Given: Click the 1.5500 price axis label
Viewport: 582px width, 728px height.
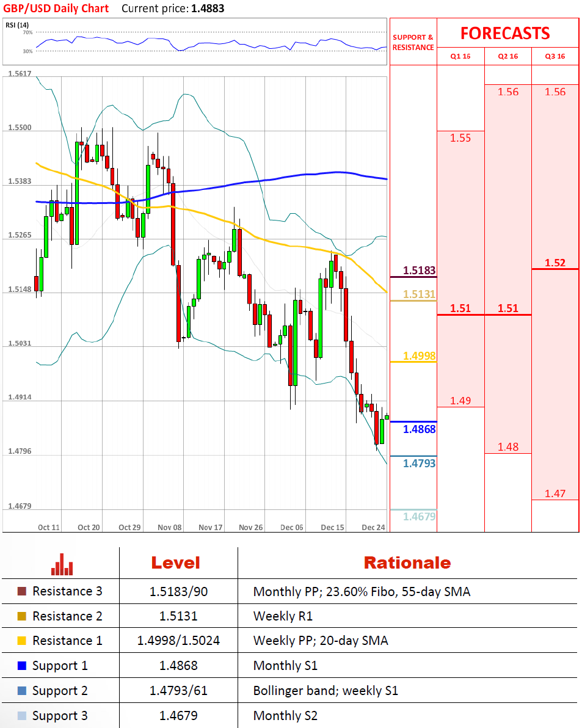Looking at the screenshot, I should tap(20, 128).
